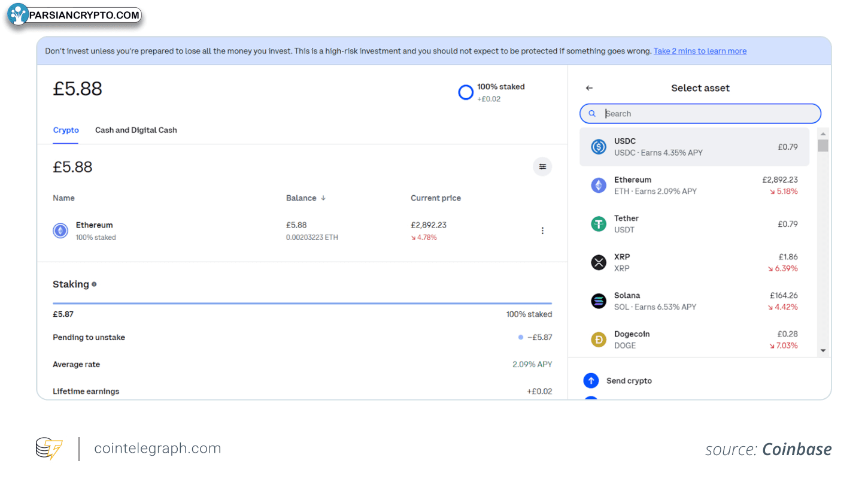Click the Pending to unstake label
The width and height of the screenshot is (868, 497).
coord(89,337)
